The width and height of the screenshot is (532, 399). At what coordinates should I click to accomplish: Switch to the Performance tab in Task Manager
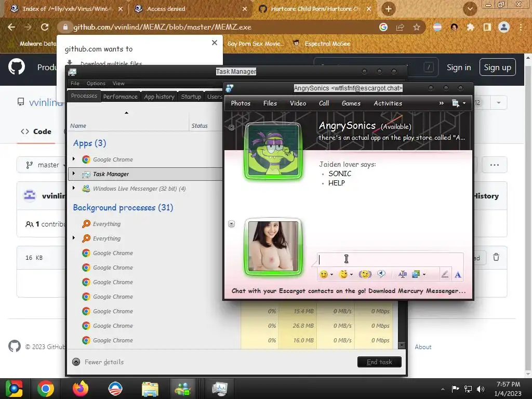(121, 97)
